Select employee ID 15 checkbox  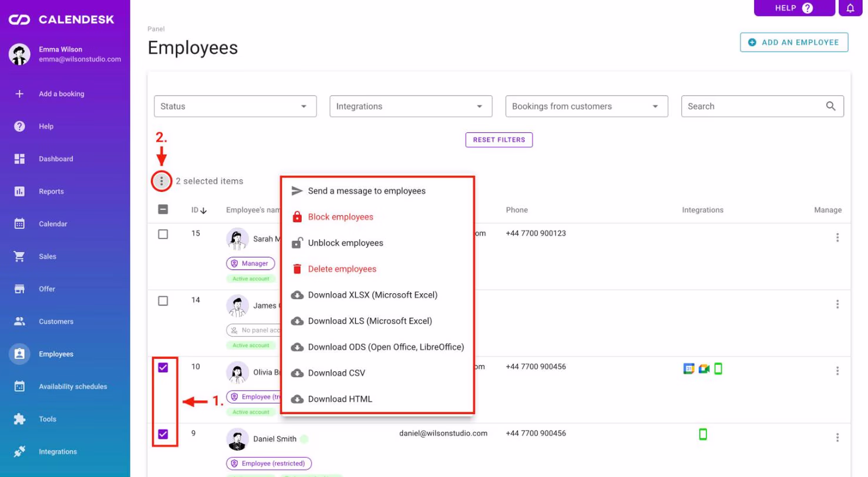(163, 234)
